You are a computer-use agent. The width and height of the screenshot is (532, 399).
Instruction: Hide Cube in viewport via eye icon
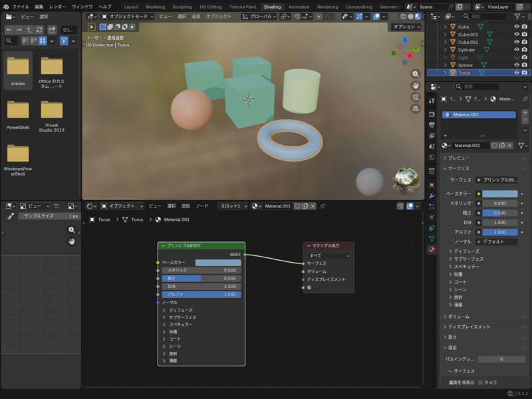(517, 27)
